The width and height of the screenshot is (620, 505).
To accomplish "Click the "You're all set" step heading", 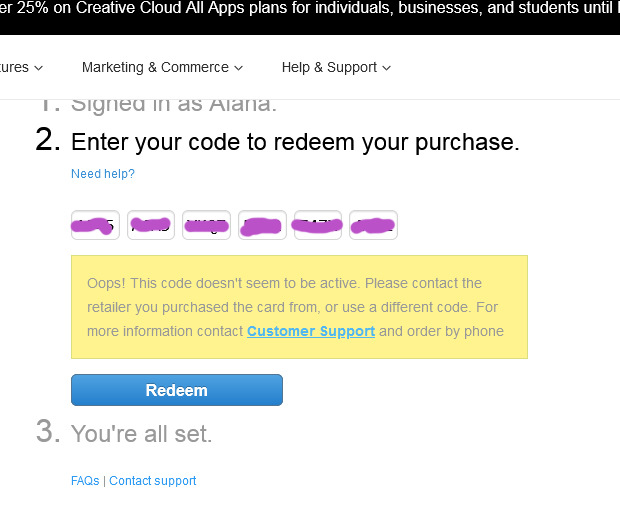I will coord(141,434).
